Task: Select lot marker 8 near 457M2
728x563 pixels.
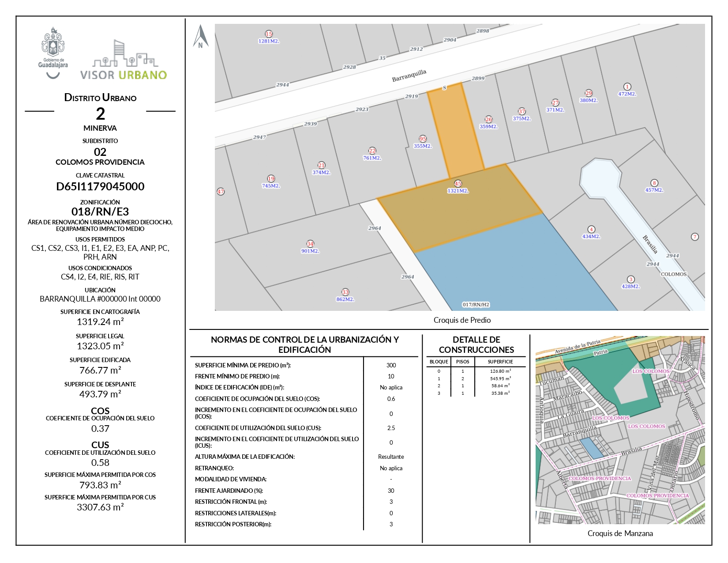Action: tap(654, 183)
